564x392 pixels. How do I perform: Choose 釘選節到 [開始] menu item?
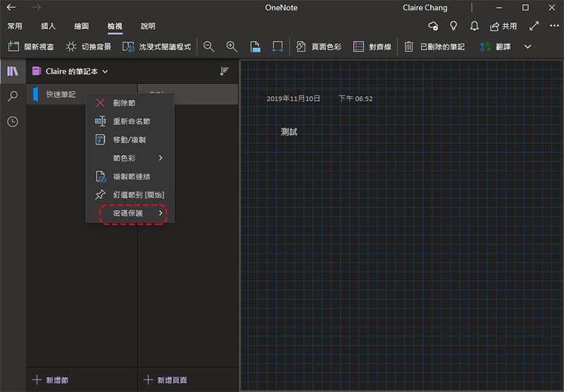tap(130, 195)
